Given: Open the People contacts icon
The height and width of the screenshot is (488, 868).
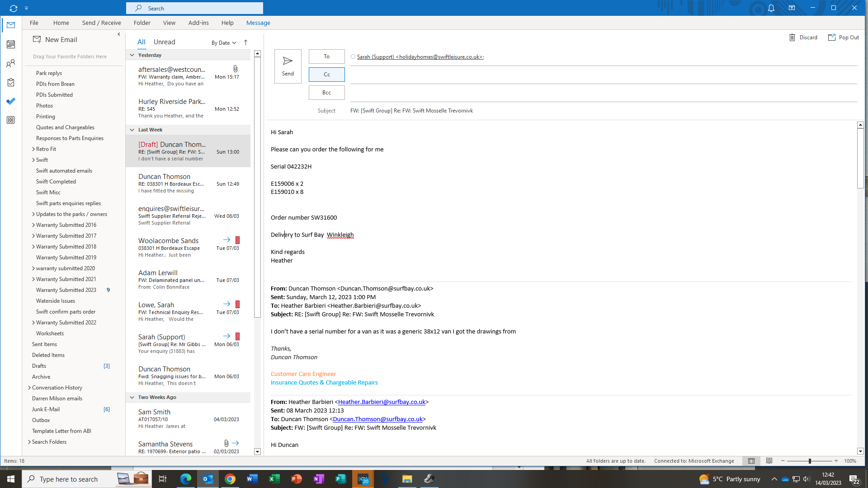Looking at the screenshot, I should click(x=11, y=63).
